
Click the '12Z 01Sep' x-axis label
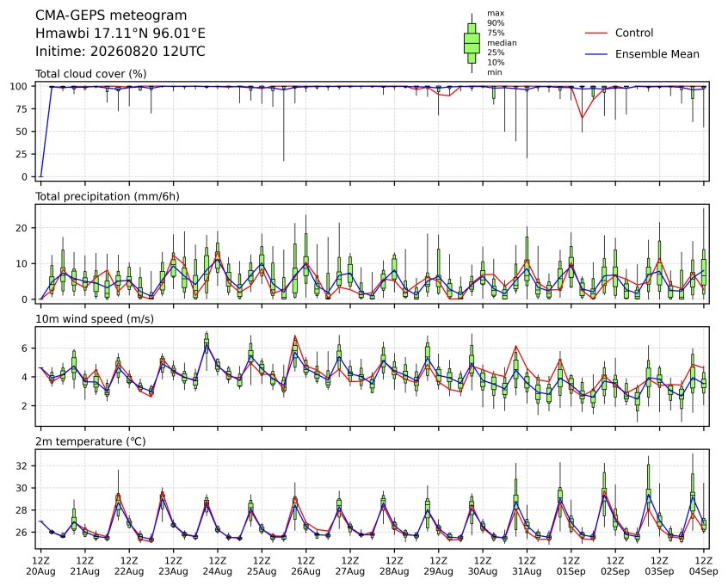(571, 566)
